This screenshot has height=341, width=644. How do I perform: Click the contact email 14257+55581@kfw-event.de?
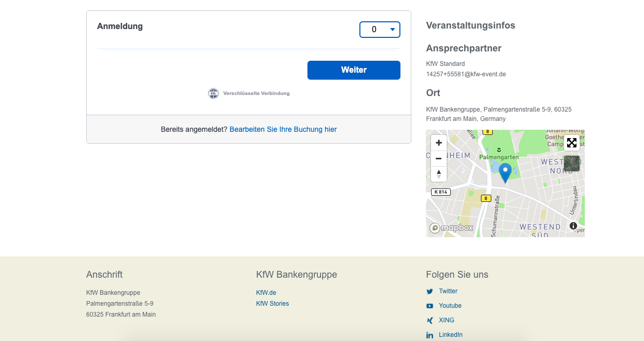click(x=466, y=74)
